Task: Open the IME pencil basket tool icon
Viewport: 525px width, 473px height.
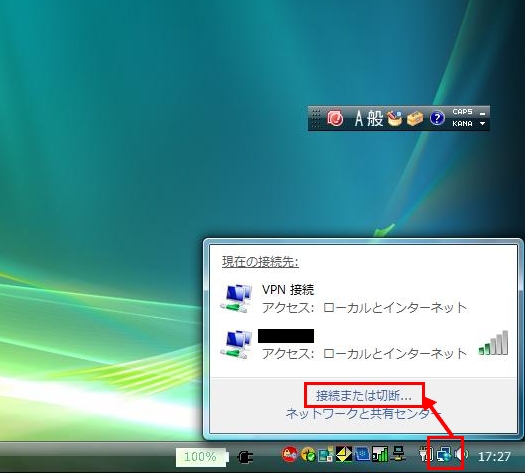Action: (x=394, y=118)
